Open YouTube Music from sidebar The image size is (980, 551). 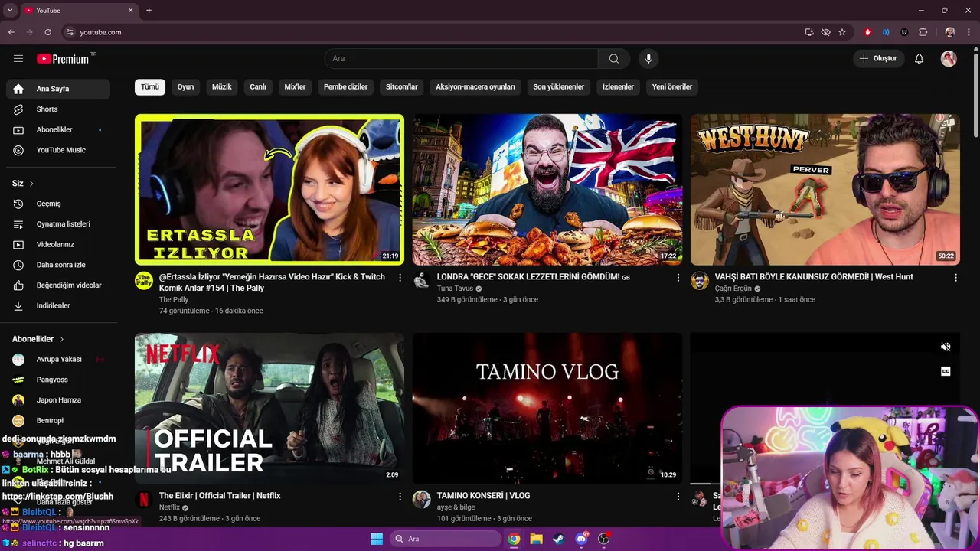coord(58,150)
